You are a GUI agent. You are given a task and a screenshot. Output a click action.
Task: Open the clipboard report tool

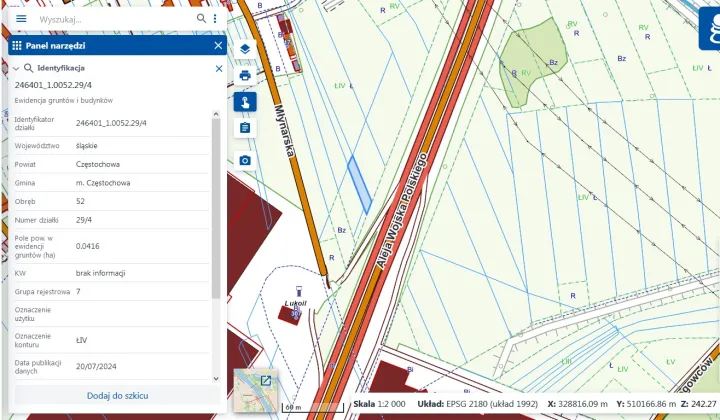[x=245, y=129]
